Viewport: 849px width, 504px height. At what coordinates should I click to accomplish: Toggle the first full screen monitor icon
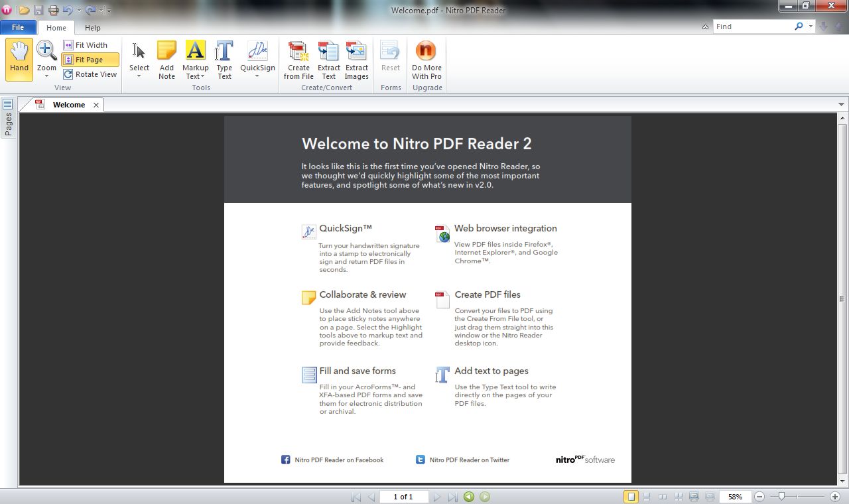tap(694, 497)
